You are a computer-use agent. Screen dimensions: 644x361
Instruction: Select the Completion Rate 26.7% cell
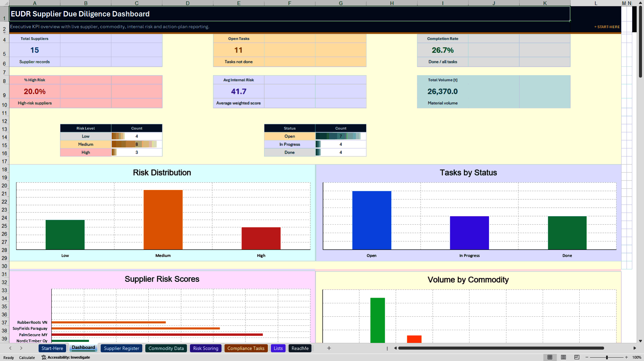coord(442,50)
